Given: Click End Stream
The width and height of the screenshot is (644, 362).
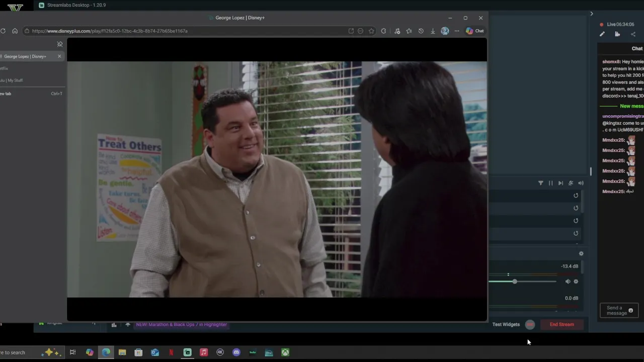Looking at the screenshot, I should coord(561,324).
